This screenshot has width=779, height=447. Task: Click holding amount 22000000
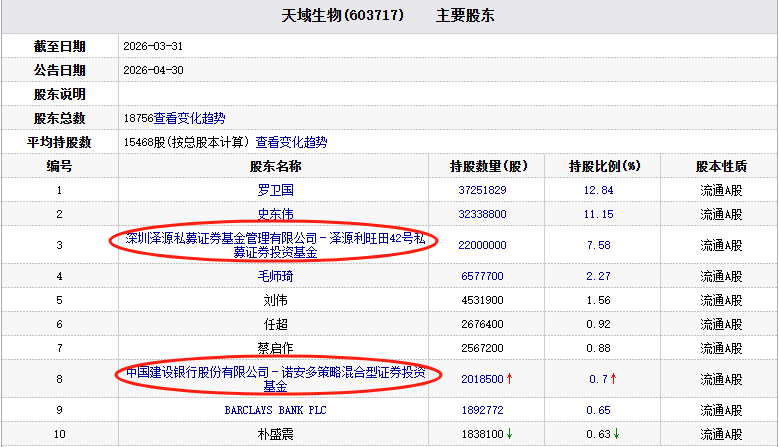(x=482, y=245)
